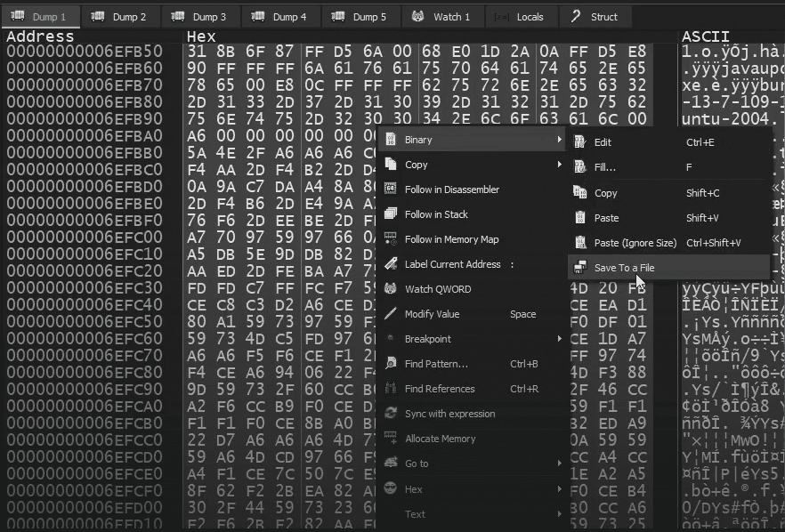785x532 pixels.
Task: Click the Find Pattern magnifier icon
Action: coord(391,364)
